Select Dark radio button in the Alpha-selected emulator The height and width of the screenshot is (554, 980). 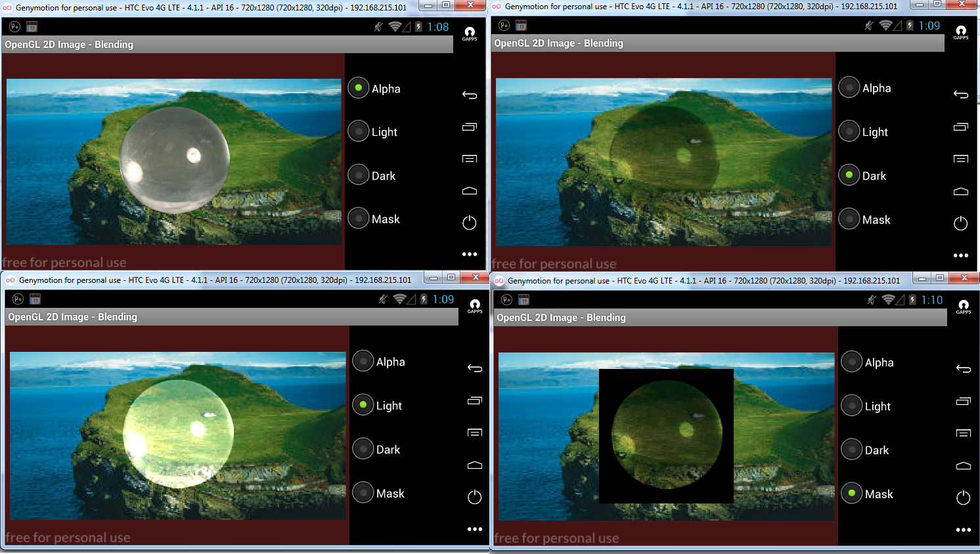359,175
